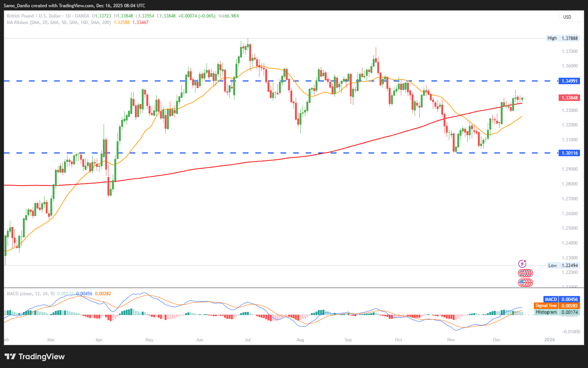Click the orange Signal line value tag
The width and height of the screenshot is (588, 368).
click(x=557, y=306)
